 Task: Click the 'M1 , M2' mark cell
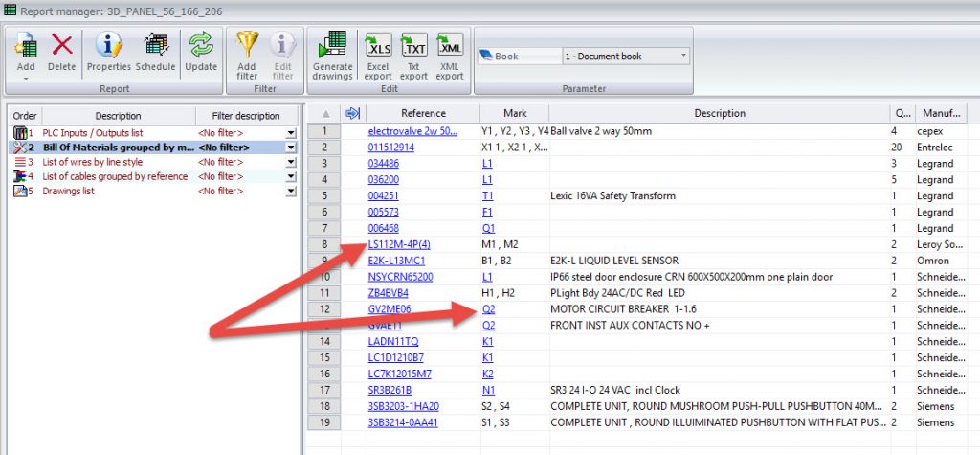click(501, 244)
